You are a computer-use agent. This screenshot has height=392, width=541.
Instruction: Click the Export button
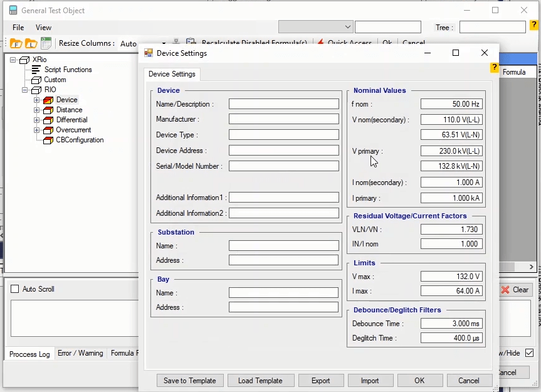click(x=320, y=381)
